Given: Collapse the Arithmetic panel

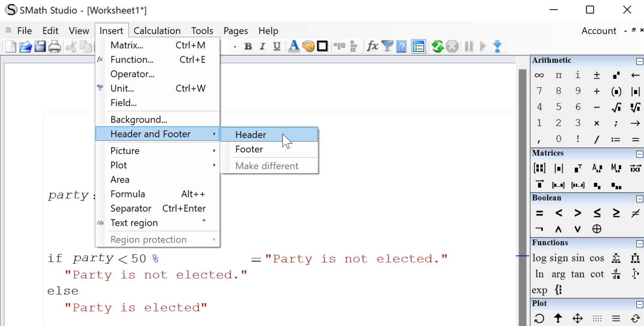Looking at the screenshot, I should 639,61.
